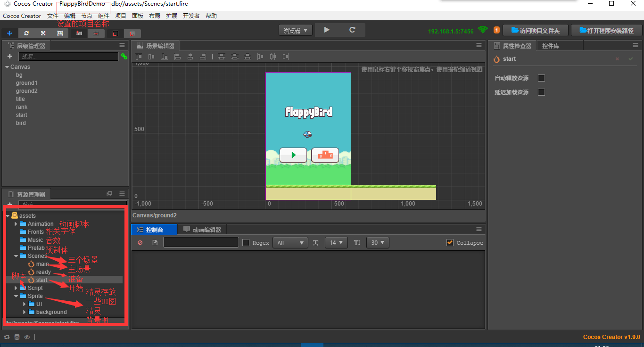The image size is (644, 347).
Task: Align selected nodes to right edge
Action: pyautogui.click(x=203, y=57)
